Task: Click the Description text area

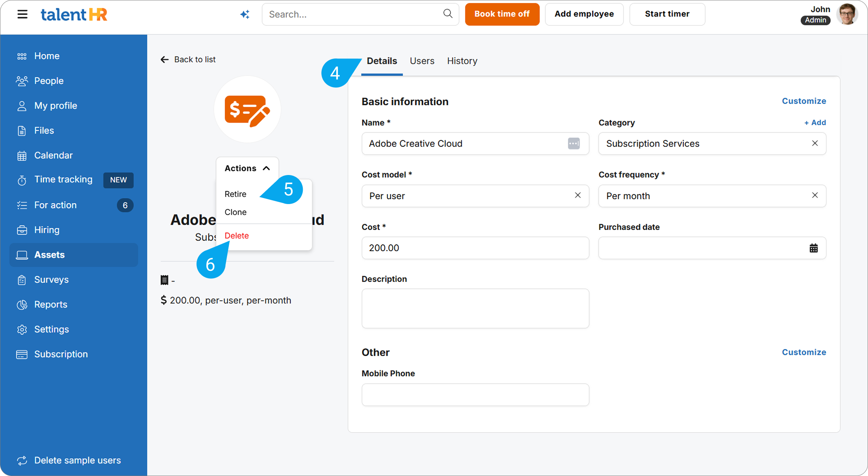Action: point(475,309)
